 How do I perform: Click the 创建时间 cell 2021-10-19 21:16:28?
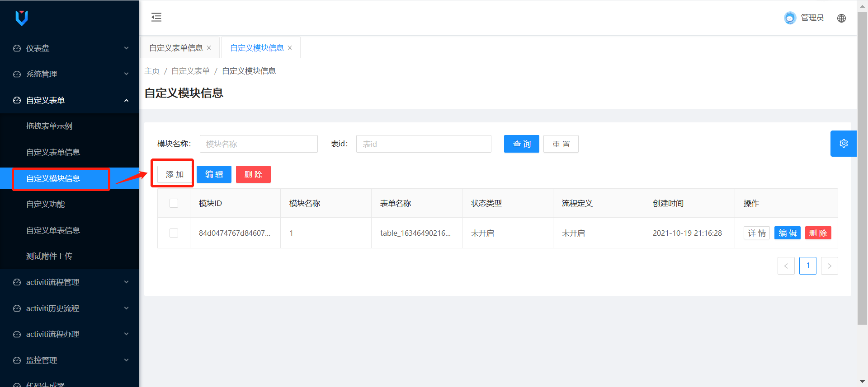tap(687, 233)
